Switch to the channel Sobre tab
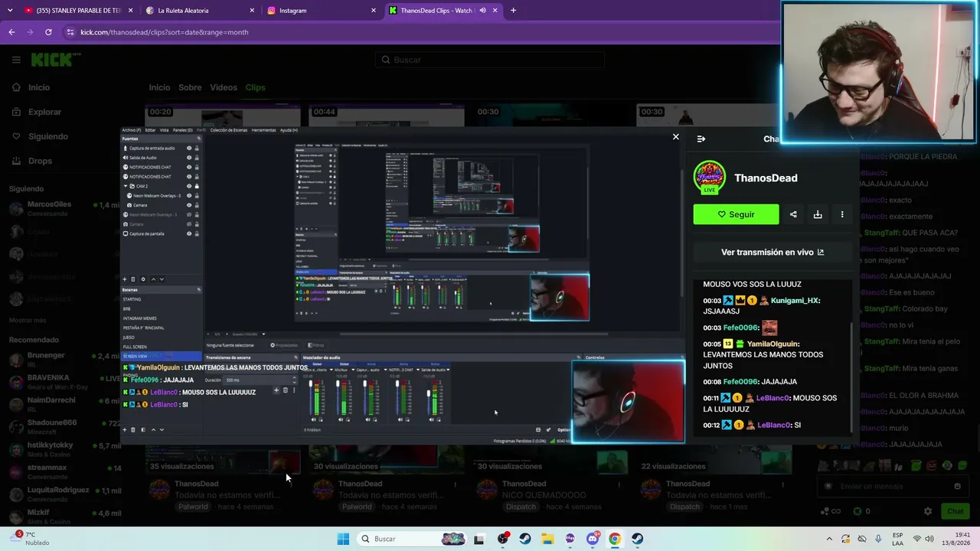This screenshot has width=980, height=551. pyautogui.click(x=190, y=87)
